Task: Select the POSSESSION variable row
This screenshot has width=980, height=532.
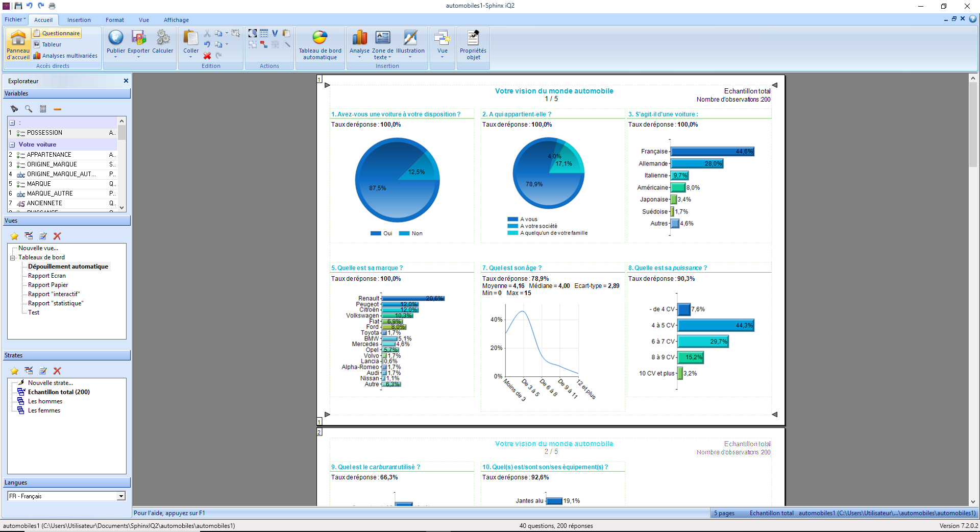Action: [x=62, y=133]
